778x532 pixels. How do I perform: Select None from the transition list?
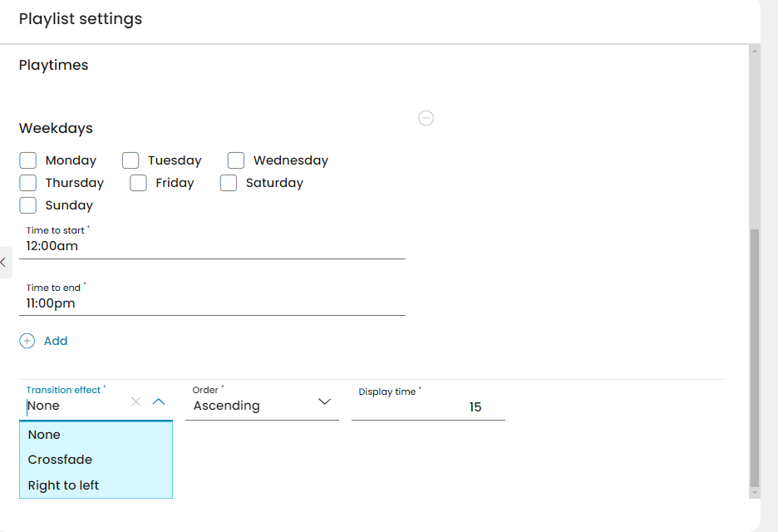click(96, 435)
